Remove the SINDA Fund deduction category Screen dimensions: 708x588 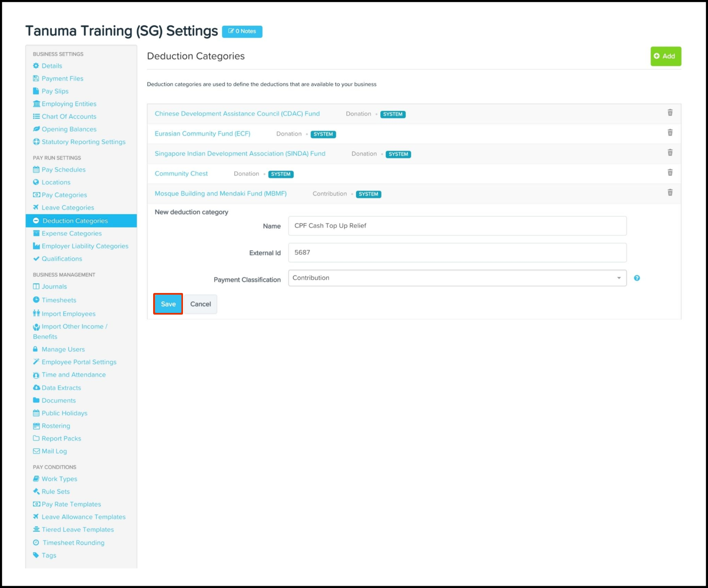tap(670, 152)
